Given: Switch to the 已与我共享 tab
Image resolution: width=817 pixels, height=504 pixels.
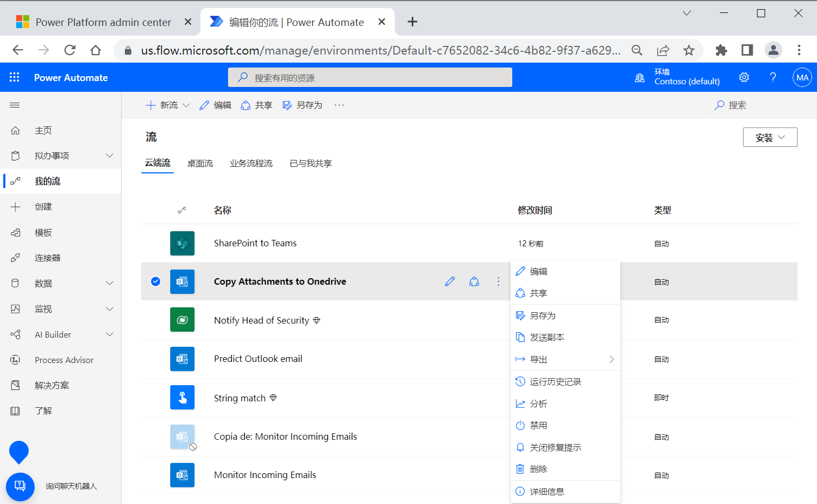Looking at the screenshot, I should pyautogui.click(x=311, y=163).
